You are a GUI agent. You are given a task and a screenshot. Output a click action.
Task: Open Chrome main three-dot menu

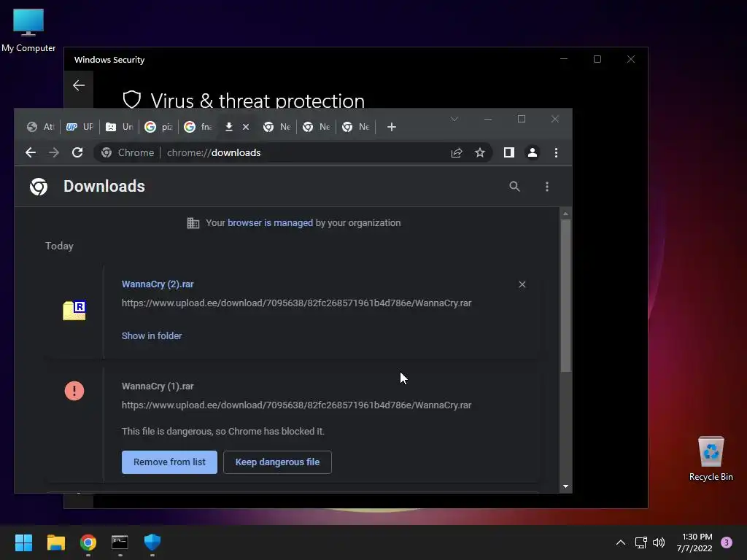click(x=556, y=152)
